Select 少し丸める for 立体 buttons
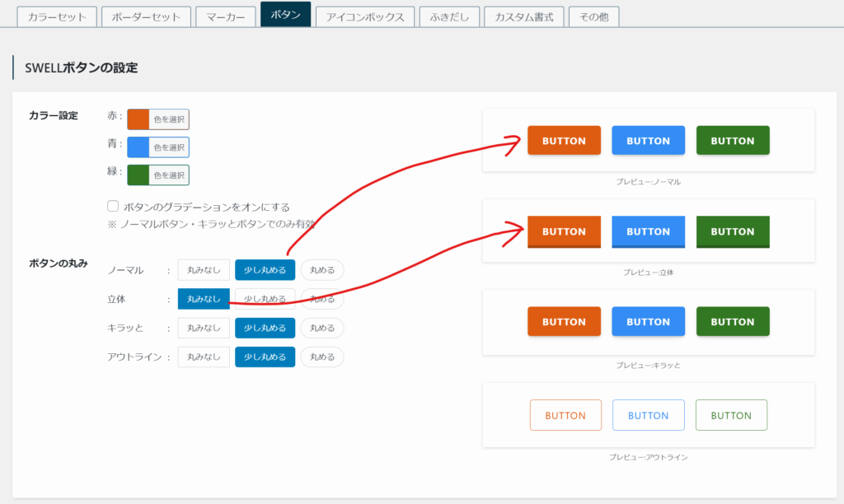The height and width of the screenshot is (504, 844). coord(265,299)
